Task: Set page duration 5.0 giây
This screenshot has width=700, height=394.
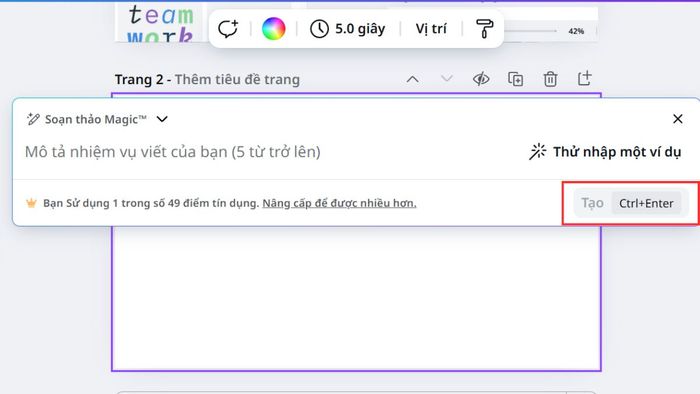Action: [x=347, y=29]
